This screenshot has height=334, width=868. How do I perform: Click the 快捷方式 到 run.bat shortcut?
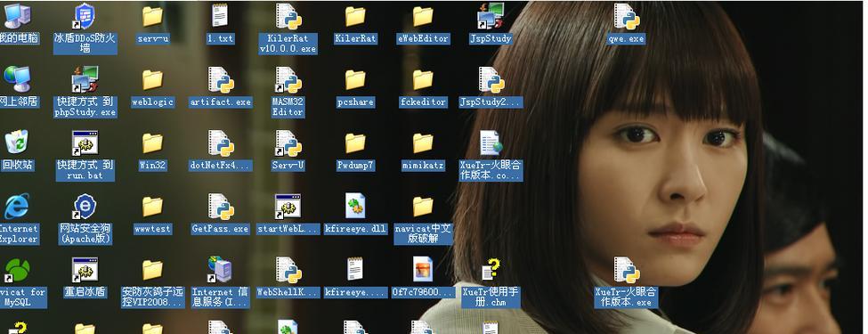[x=85, y=143]
